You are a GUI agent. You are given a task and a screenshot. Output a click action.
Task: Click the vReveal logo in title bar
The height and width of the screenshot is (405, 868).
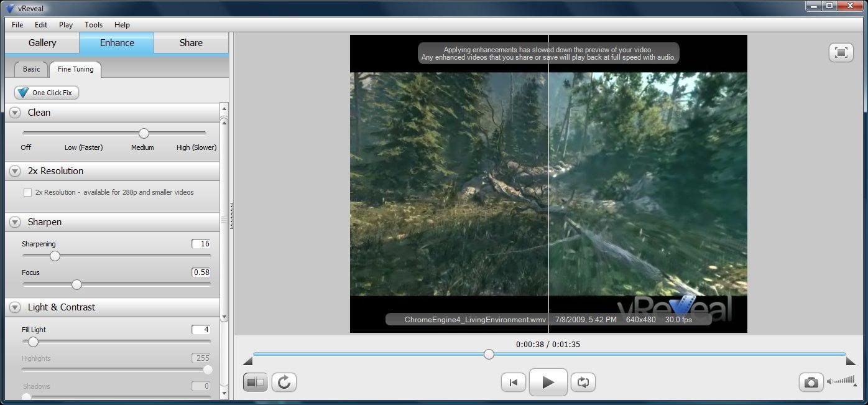pos(9,8)
